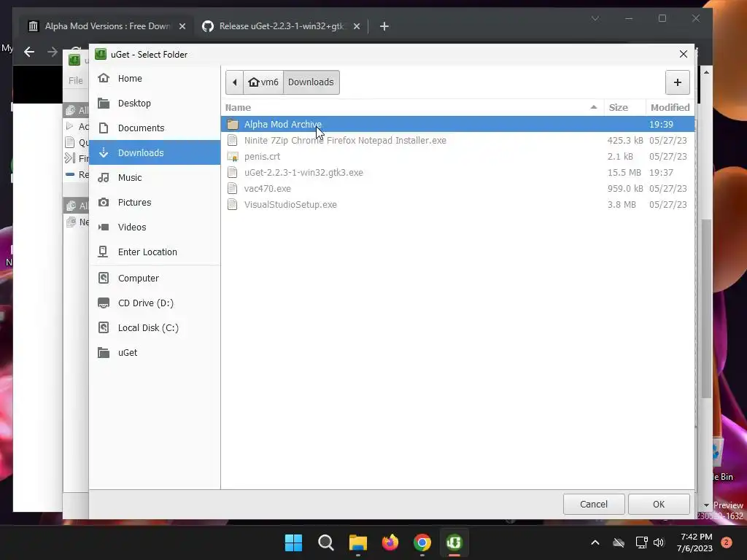
Task: Go back in the browser window
Action: (x=29, y=52)
